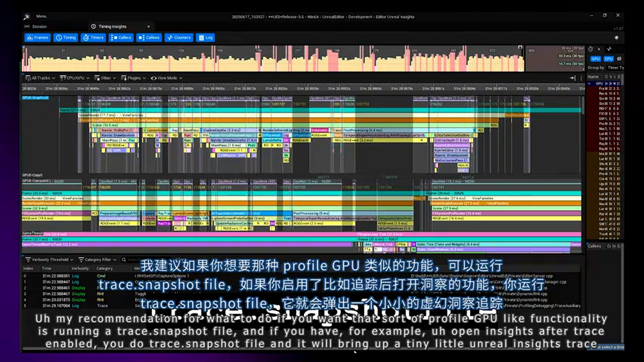Click the search magnifier in the log panel
The image size is (644, 362).
pos(124,259)
